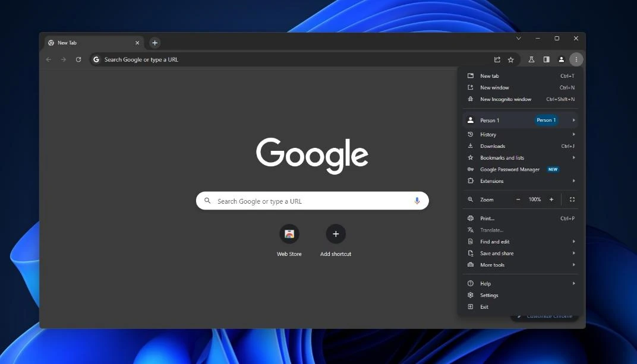
Task: Toggle the side panel icon
Action: pos(547,59)
